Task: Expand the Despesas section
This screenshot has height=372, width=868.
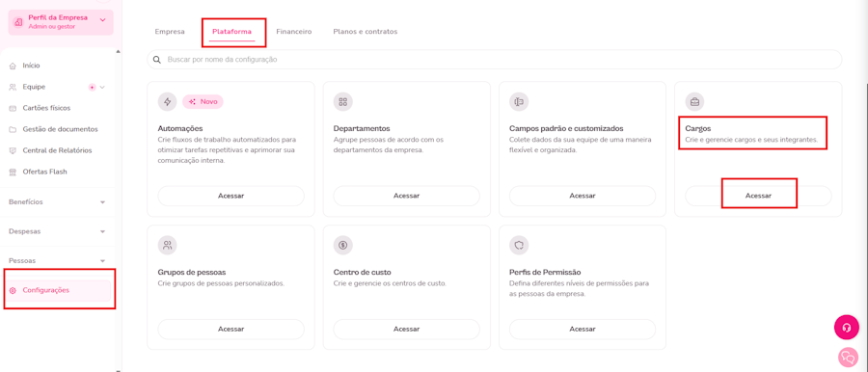Action: click(57, 231)
